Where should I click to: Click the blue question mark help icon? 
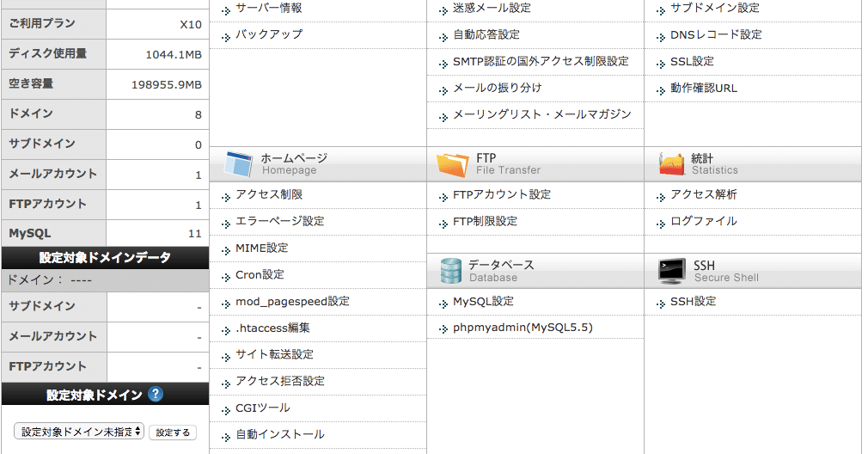click(156, 394)
